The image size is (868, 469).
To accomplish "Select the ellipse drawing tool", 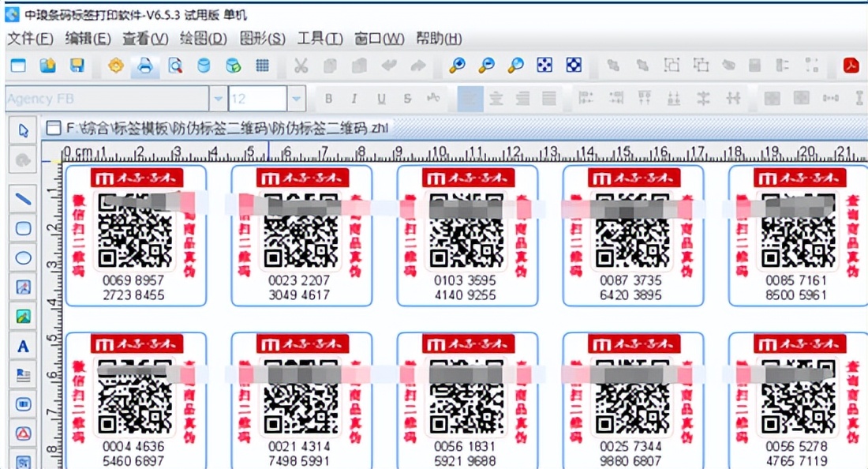I will click(x=24, y=258).
